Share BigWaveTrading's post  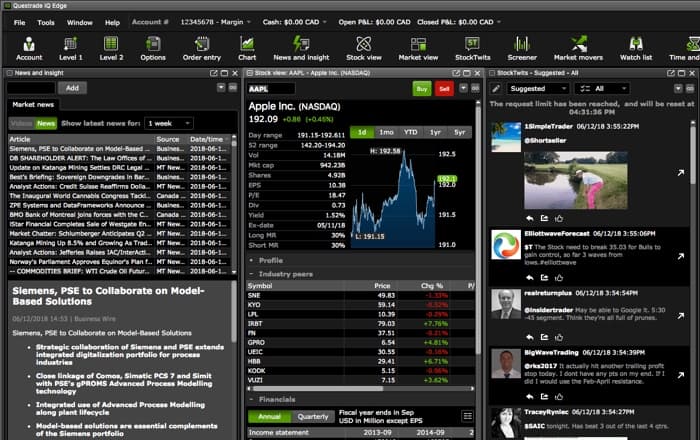[544, 396]
